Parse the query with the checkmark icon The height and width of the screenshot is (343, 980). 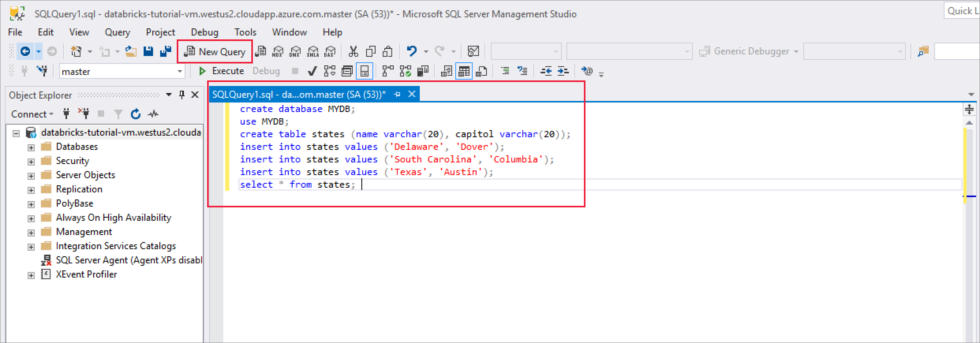pos(312,71)
